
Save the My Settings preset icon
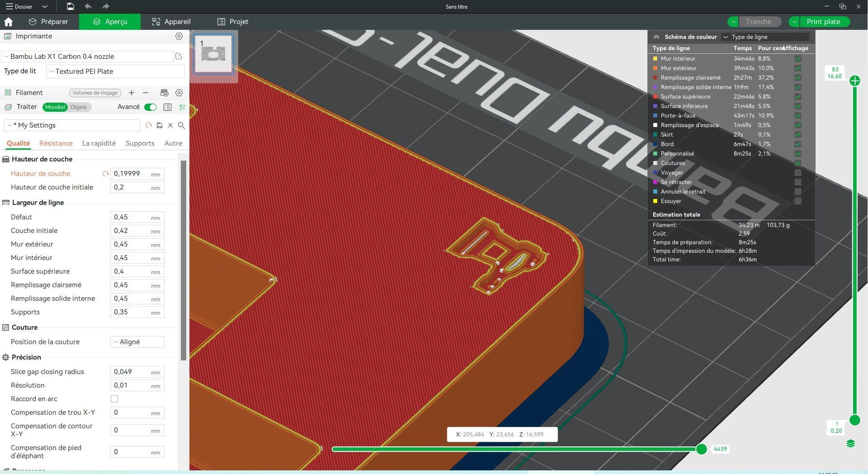tap(160, 125)
